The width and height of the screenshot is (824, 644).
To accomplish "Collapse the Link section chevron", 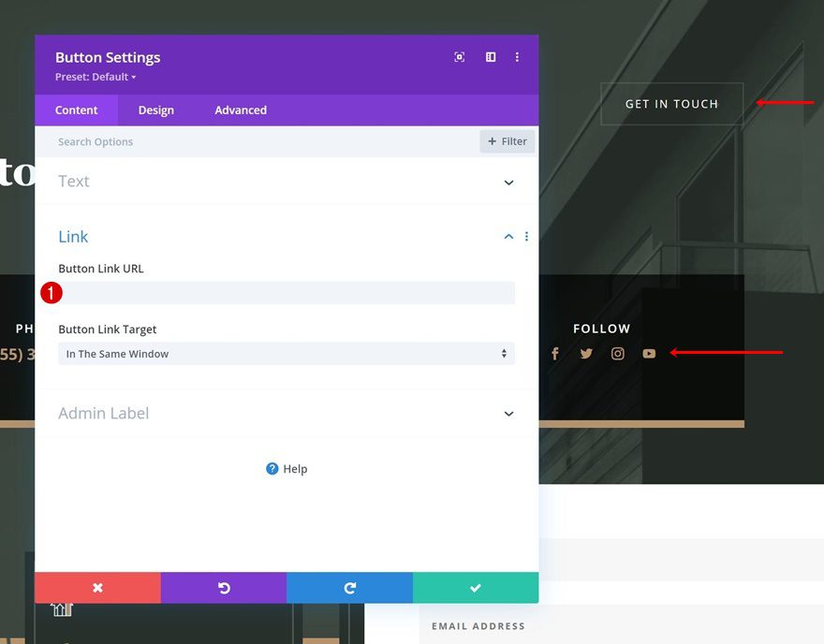I will (x=508, y=237).
